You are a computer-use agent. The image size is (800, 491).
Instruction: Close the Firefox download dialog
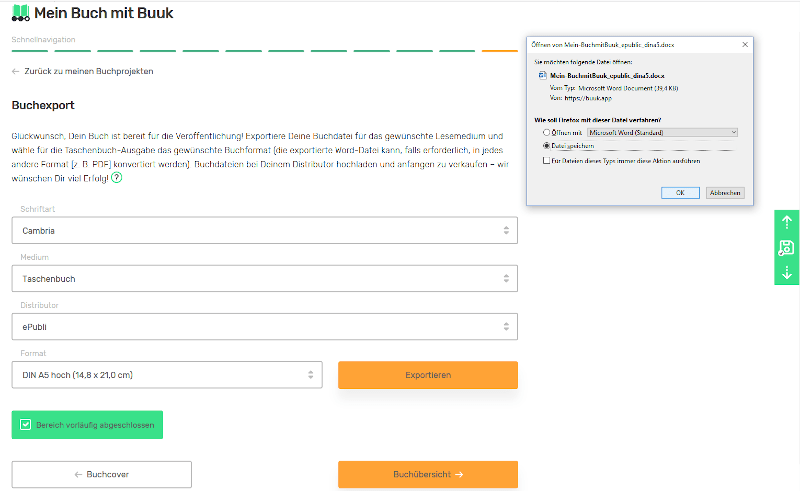click(x=746, y=44)
